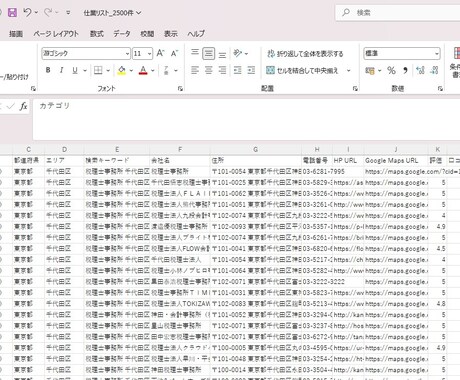Click the formula bar enter checkmark
The height and width of the screenshot is (380, 460).
11,106
